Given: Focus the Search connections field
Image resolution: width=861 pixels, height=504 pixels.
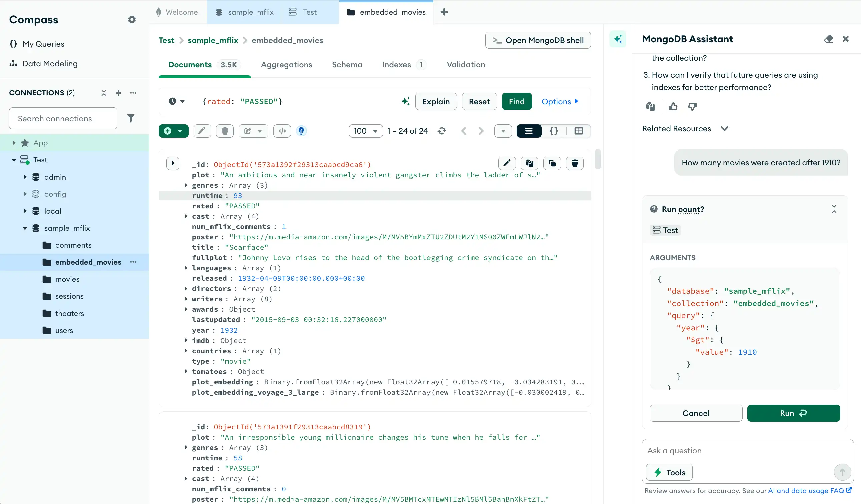Looking at the screenshot, I should pyautogui.click(x=63, y=118).
